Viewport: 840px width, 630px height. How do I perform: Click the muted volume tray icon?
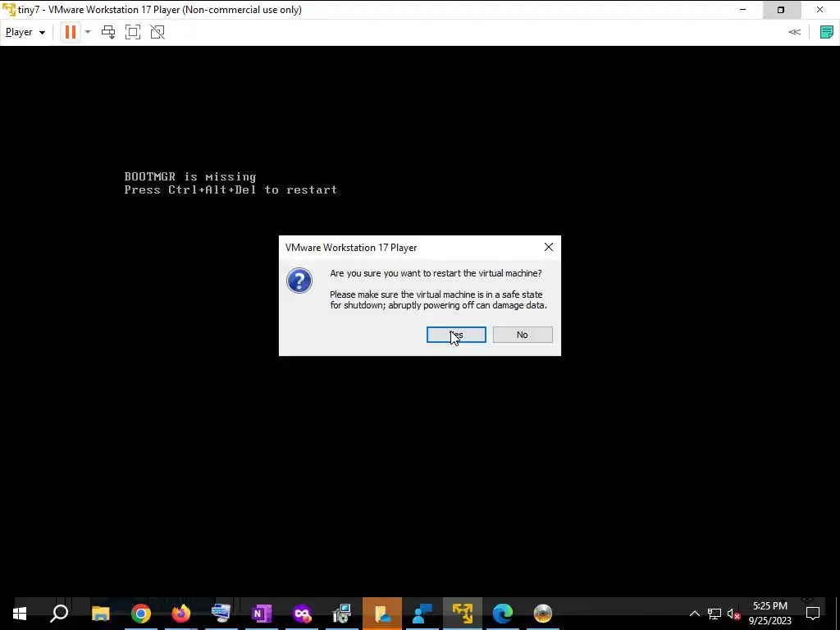click(x=733, y=614)
